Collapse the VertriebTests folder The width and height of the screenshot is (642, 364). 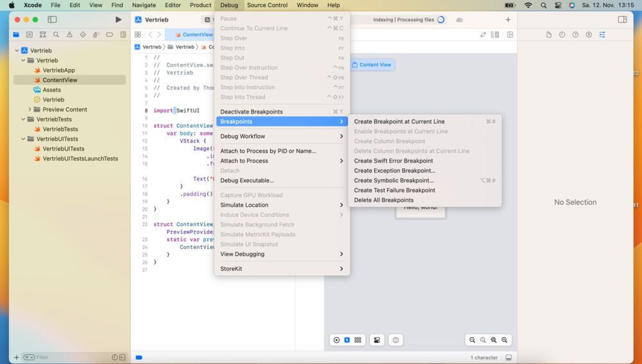(23, 119)
